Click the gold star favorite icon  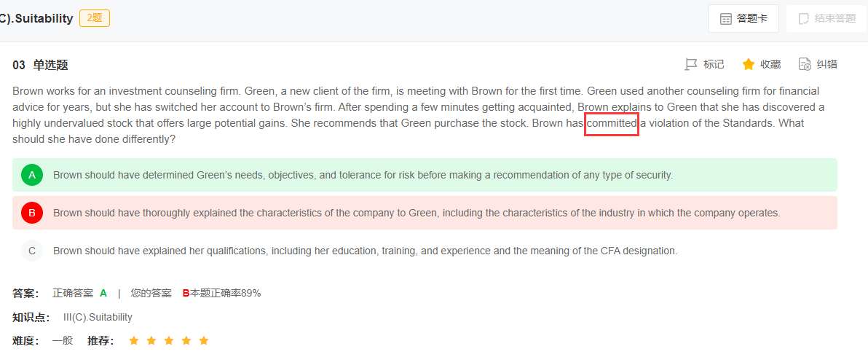[x=748, y=65]
